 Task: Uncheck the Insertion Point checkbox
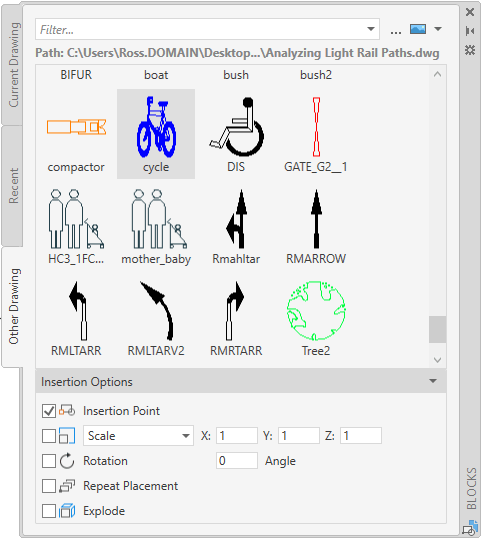[x=49, y=411]
